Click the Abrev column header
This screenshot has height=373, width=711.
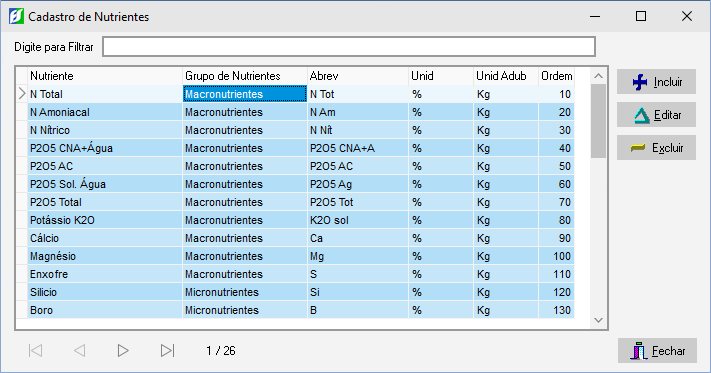358,76
